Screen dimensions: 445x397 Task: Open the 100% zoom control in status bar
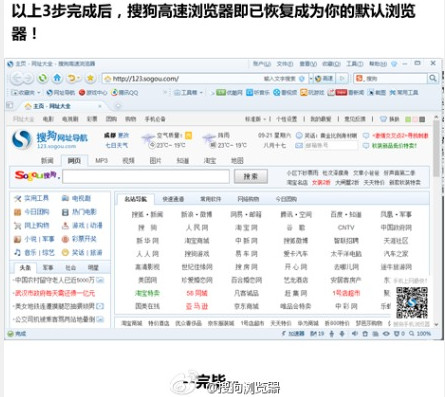[x=420, y=333]
